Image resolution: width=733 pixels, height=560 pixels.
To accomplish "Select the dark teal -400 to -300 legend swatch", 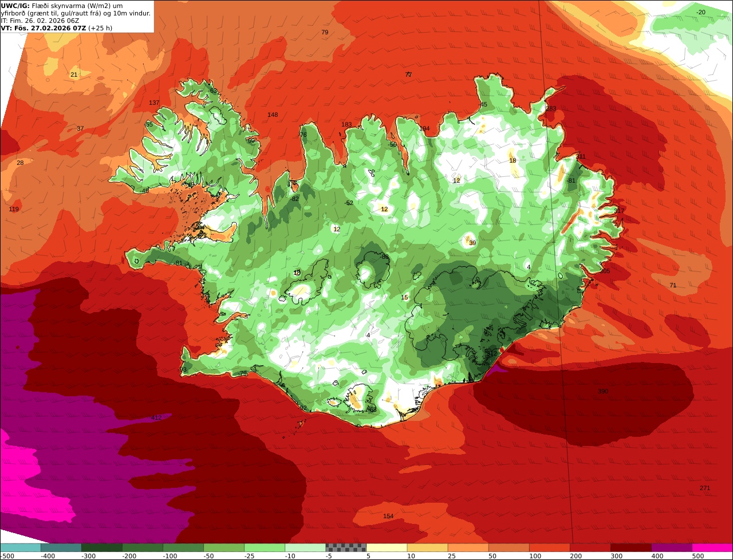I will [61, 547].
